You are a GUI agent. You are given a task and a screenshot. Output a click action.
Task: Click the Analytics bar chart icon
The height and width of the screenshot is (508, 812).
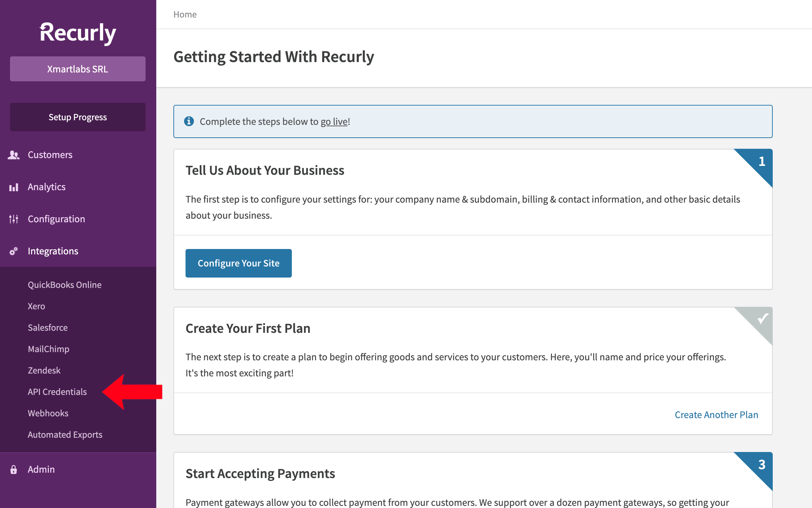[14, 187]
